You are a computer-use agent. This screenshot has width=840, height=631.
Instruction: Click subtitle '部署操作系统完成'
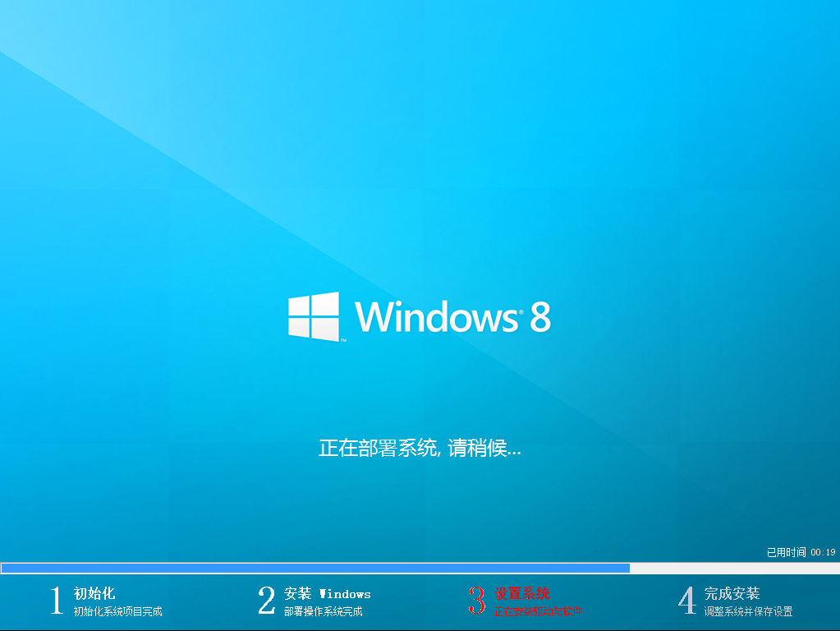click(x=323, y=612)
